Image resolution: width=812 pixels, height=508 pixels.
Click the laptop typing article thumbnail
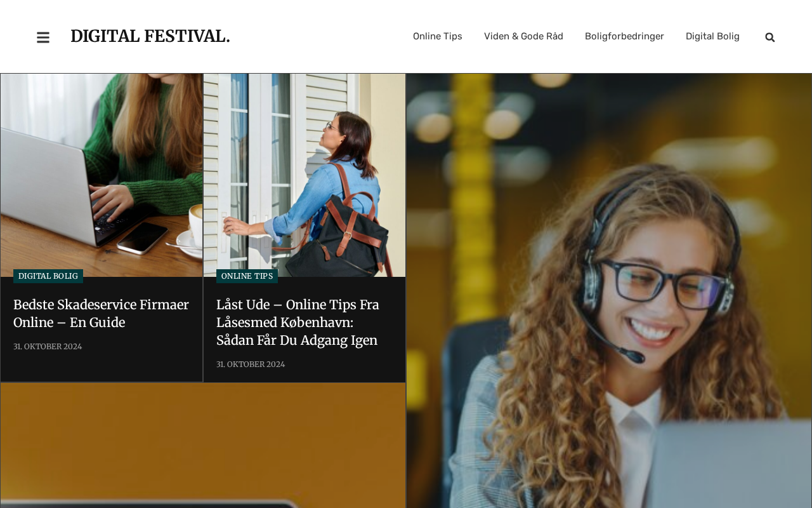tap(101, 175)
